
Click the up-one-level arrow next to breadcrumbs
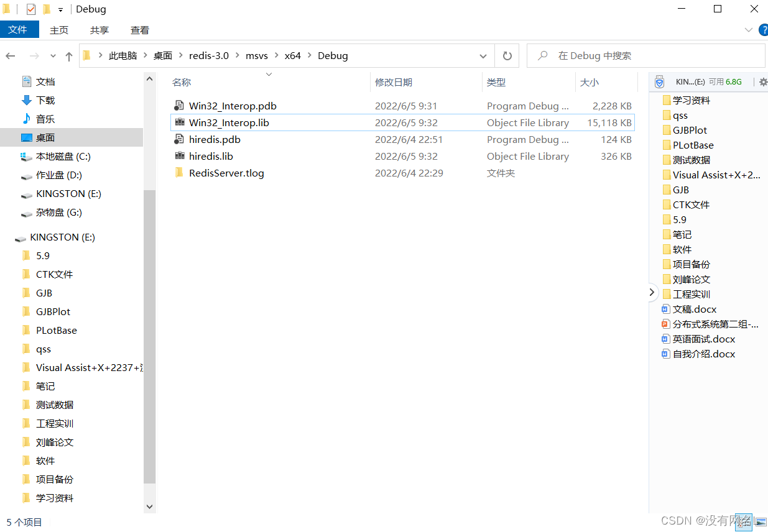point(68,55)
